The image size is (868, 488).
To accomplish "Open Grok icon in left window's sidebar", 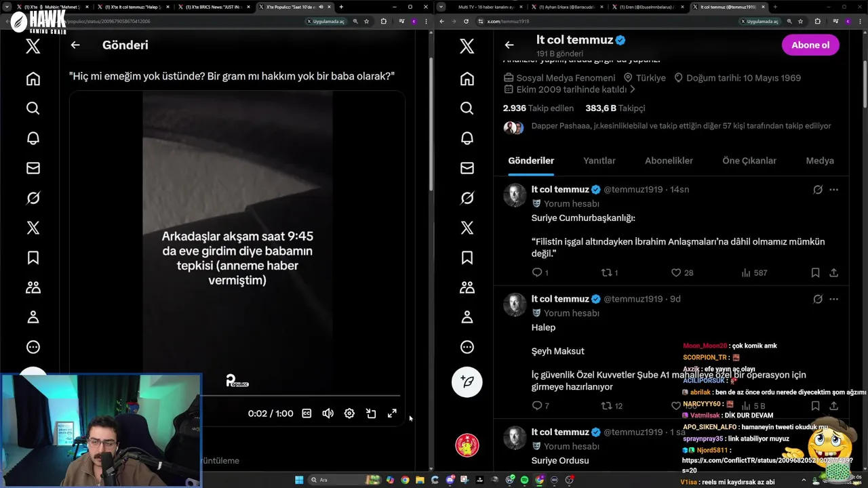I will 33,198.
